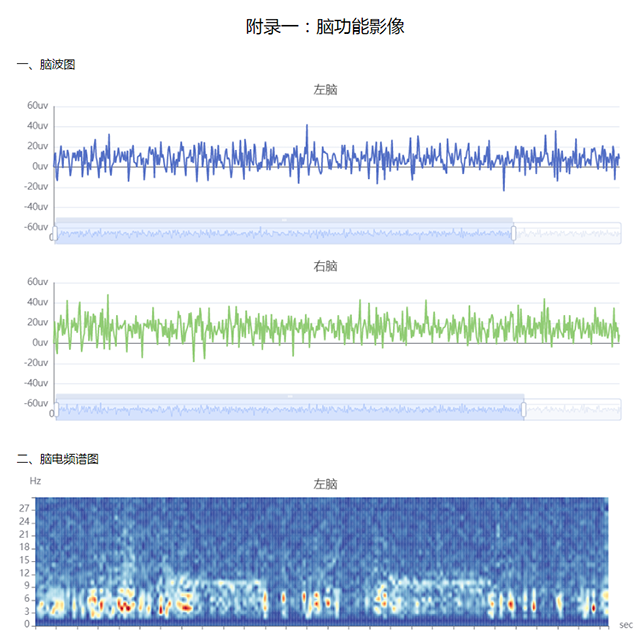Image resolution: width=640 pixels, height=631 pixels.
Task: Select the 二、脑电频谱图 section heading
Action: pyautogui.click(x=58, y=459)
